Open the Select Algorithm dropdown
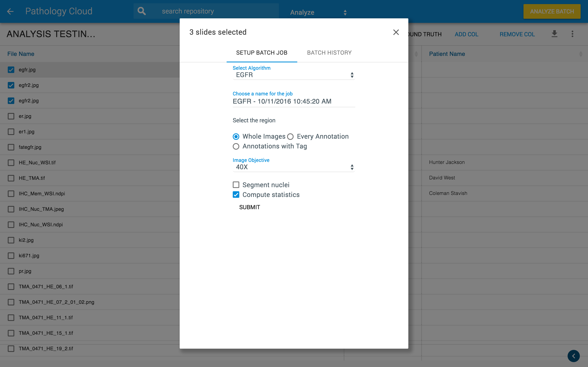Viewport: 588px width, 367px height. click(x=294, y=75)
